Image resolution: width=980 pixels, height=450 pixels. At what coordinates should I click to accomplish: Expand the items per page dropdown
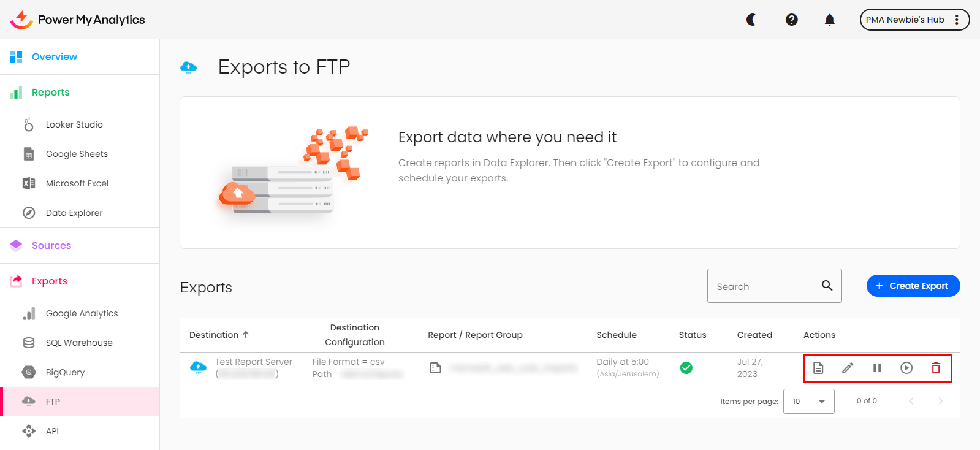click(808, 402)
